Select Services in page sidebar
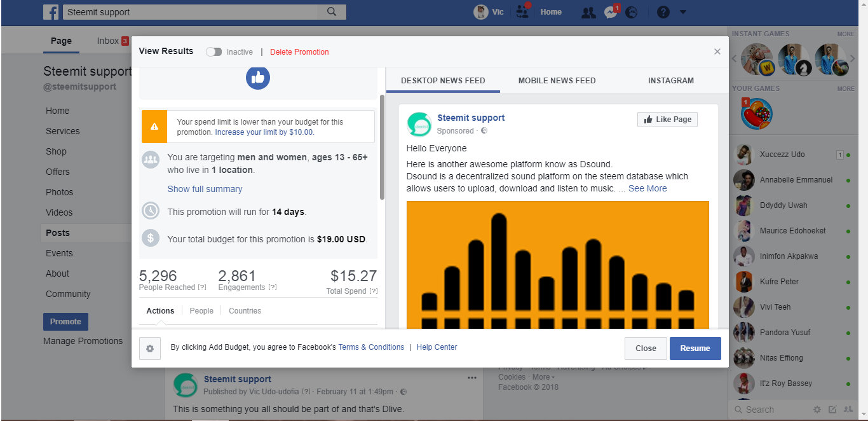 [63, 131]
